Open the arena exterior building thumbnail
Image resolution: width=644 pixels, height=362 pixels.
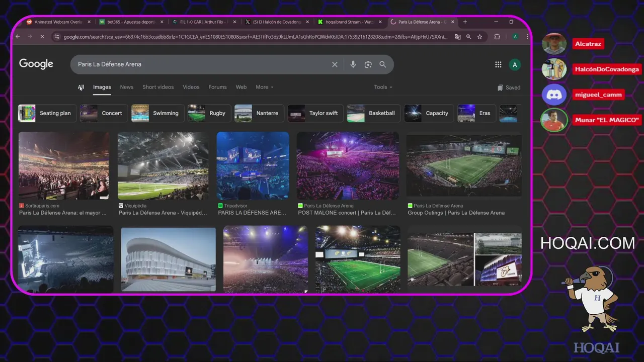coord(169,259)
